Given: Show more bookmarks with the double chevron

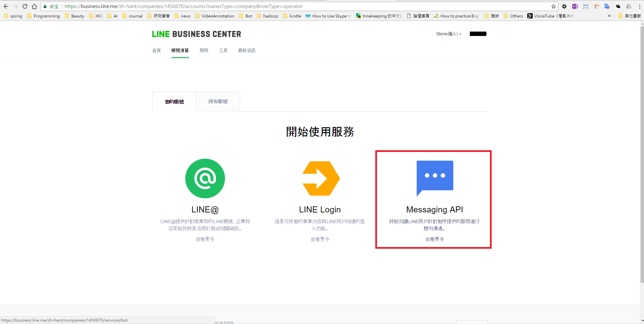Looking at the screenshot, I should [609, 16].
